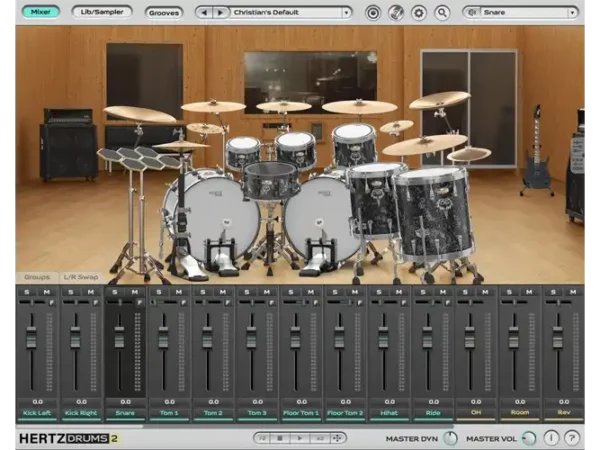Click the Snare volume fader handle
Viewport: 600px width, 450px height.
(120, 338)
